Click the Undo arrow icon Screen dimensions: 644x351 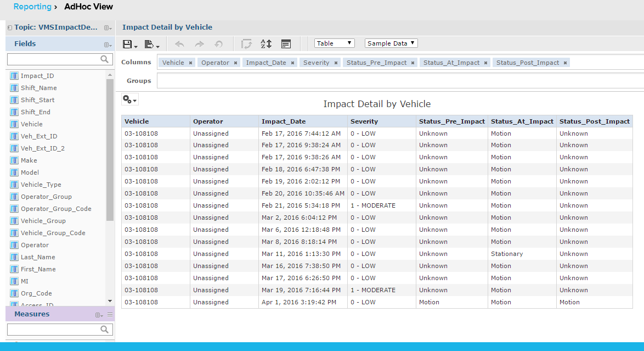179,44
